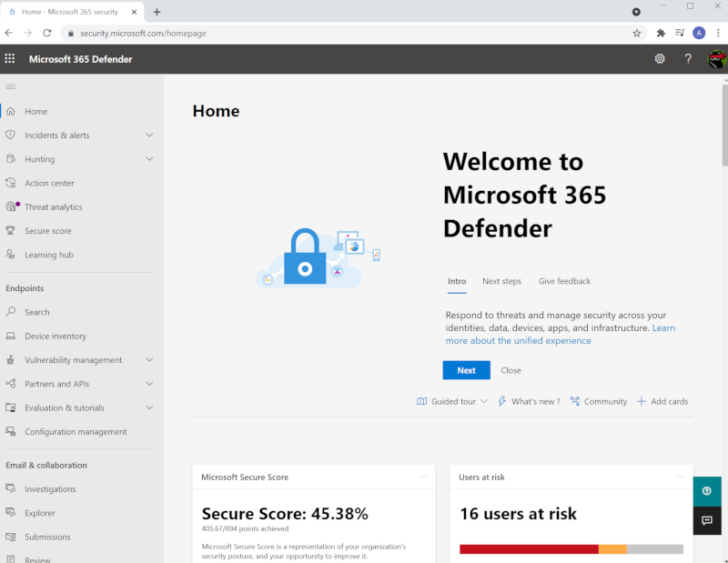Image resolution: width=728 pixels, height=563 pixels.
Task: Open the browser profile A avatar
Action: click(699, 33)
